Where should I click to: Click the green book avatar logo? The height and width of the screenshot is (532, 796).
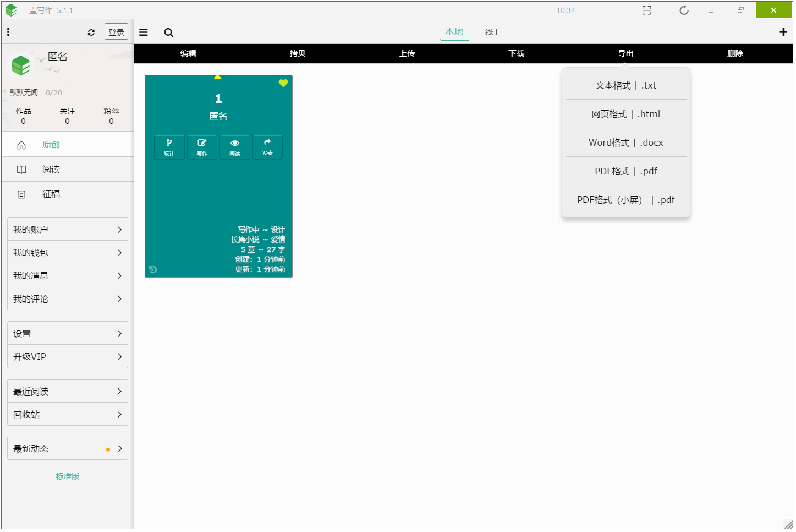(x=21, y=65)
